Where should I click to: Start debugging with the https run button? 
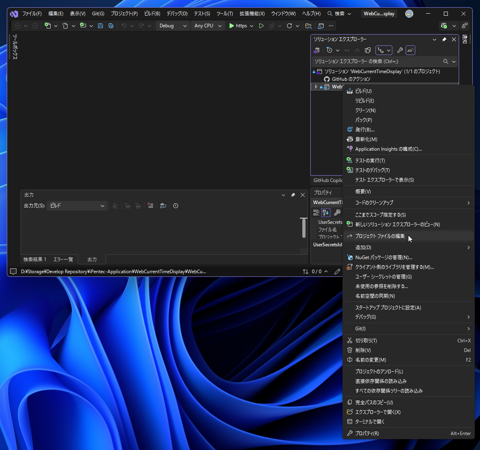[x=238, y=26]
